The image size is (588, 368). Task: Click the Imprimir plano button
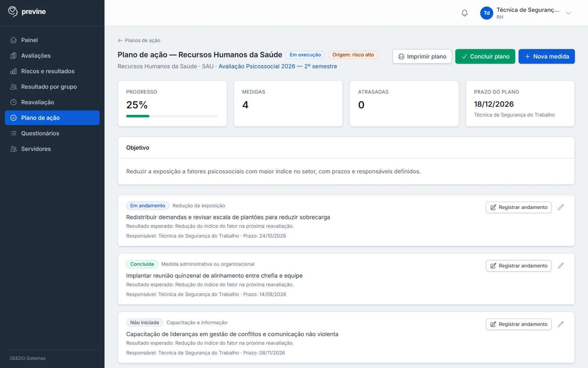(x=422, y=56)
